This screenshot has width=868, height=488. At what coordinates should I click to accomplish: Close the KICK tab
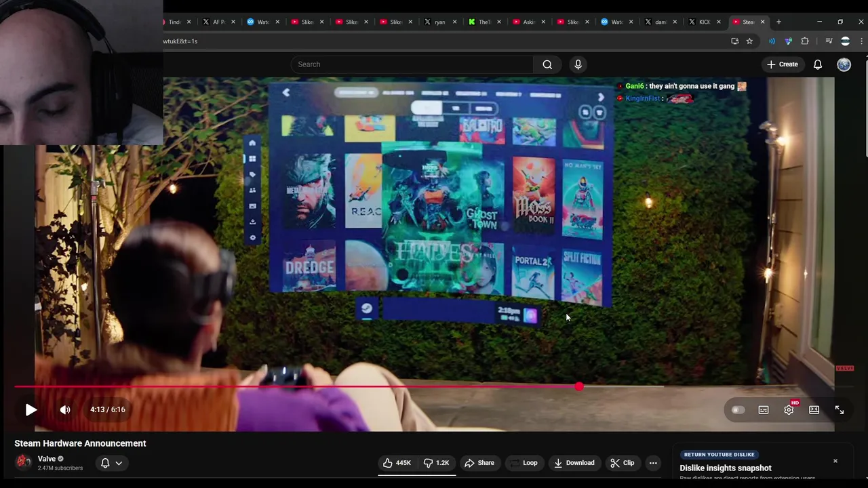click(719, 22)
